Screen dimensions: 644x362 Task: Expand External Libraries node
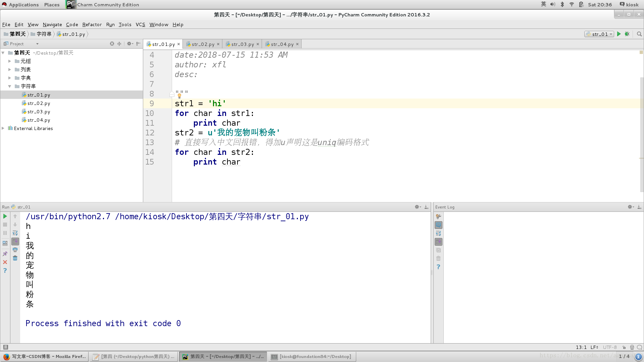3,128
